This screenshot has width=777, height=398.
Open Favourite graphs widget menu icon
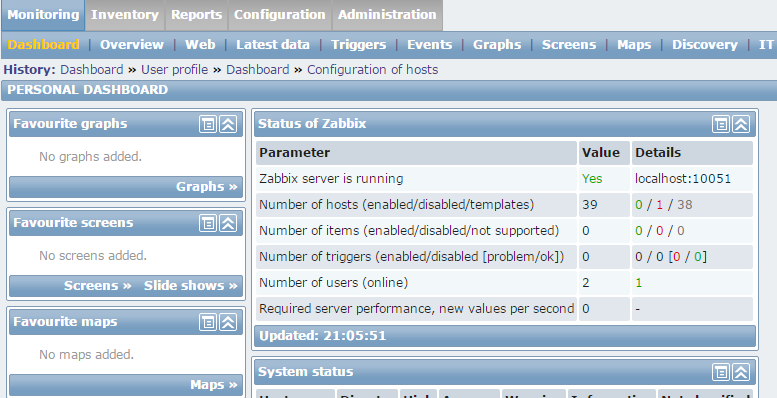pyautogui.click(x=208, y=124)
